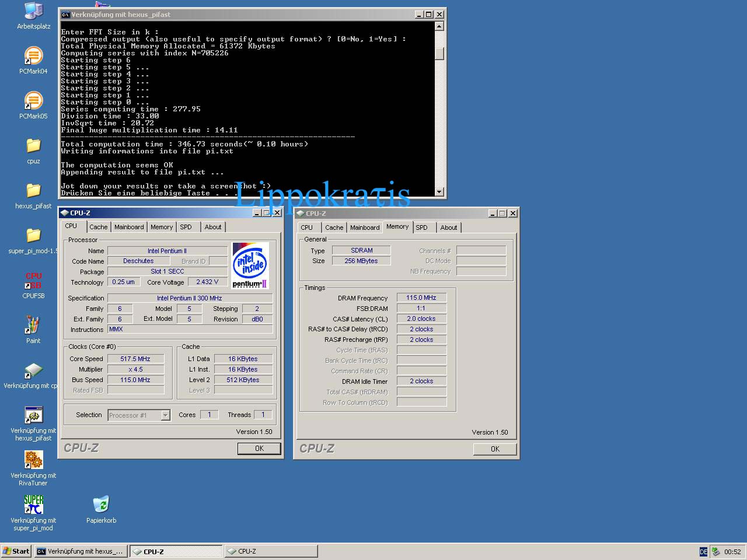Switch to SPD tab in left CPU-Z

tap(186, 227)
